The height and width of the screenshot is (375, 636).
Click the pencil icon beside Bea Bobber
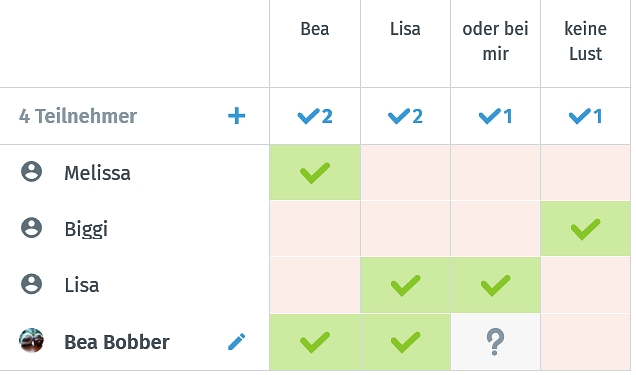(236, 342)
